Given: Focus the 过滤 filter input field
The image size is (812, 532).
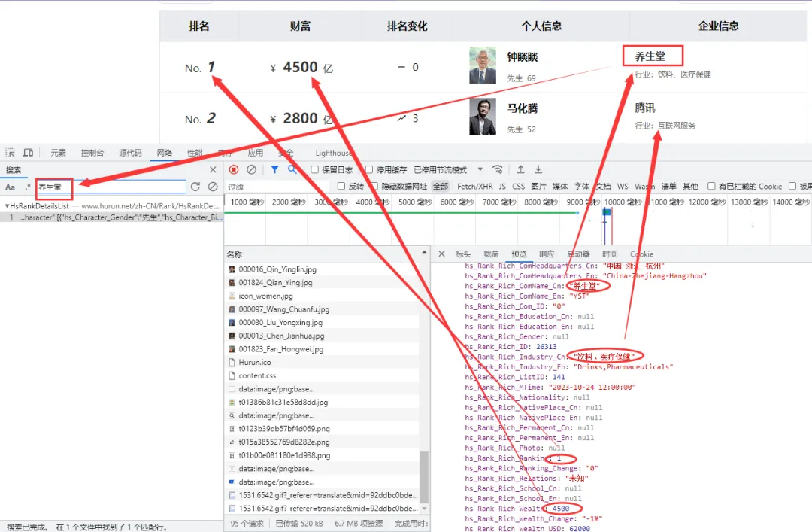Looking at the screenshot, I should (x=279, y=187).
